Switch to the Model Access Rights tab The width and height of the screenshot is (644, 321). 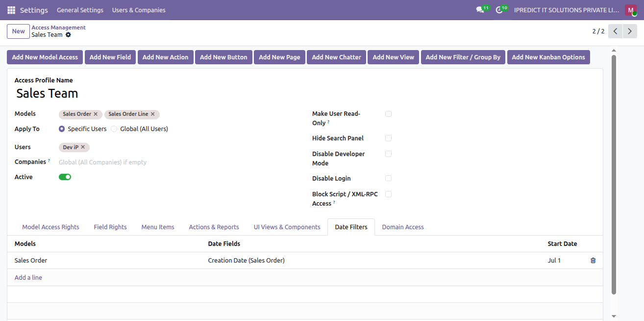point(50,227)
